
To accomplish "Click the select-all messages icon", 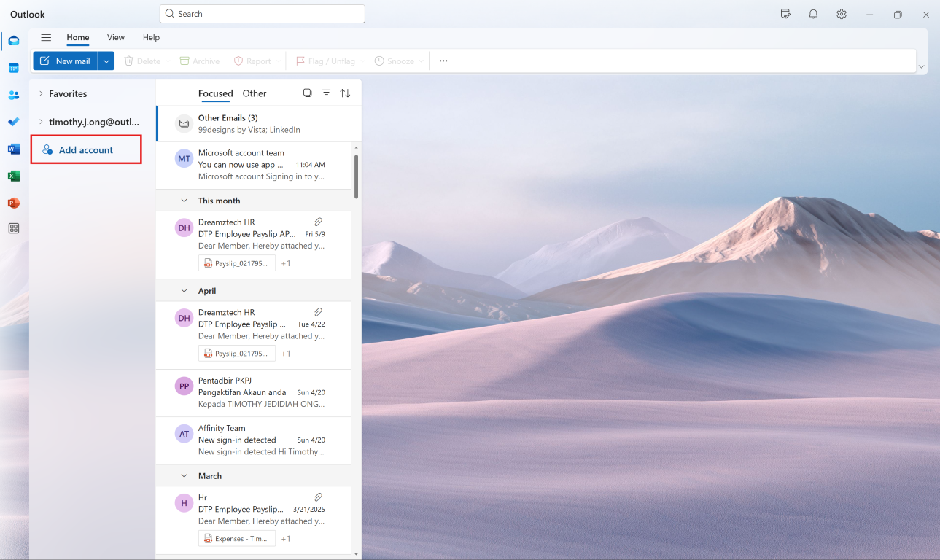I will tap(307, 93).
